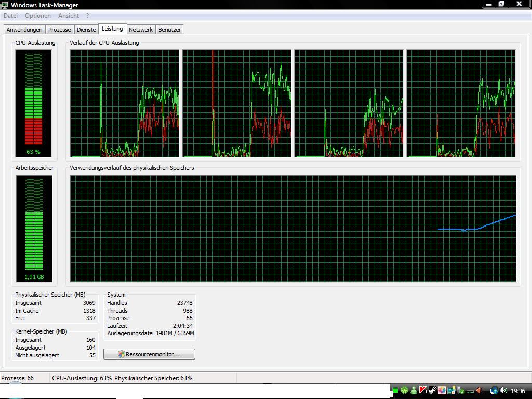Click the Verlauf der CPU-Auslastung heading
This screenshot has width=532, height=399.
click(x=104, y=43)
